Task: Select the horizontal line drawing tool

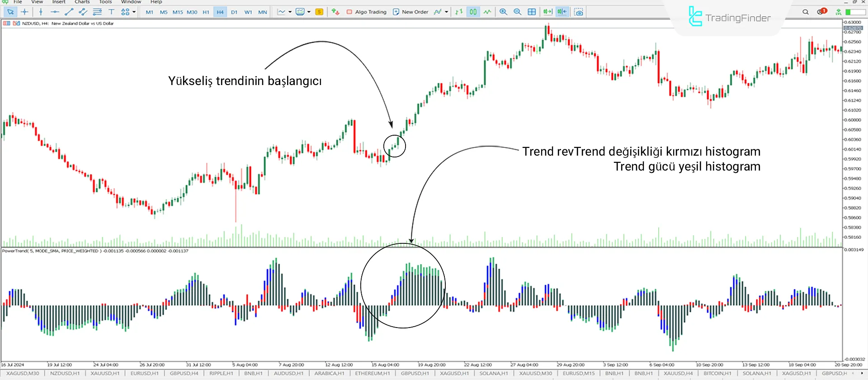Action: point(55,12)
